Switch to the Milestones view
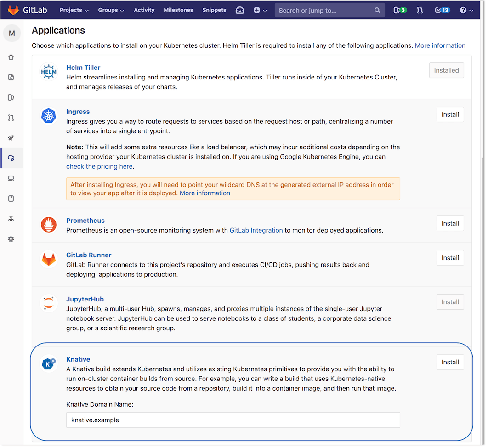The image size is (488, 448). coord(178,10)
